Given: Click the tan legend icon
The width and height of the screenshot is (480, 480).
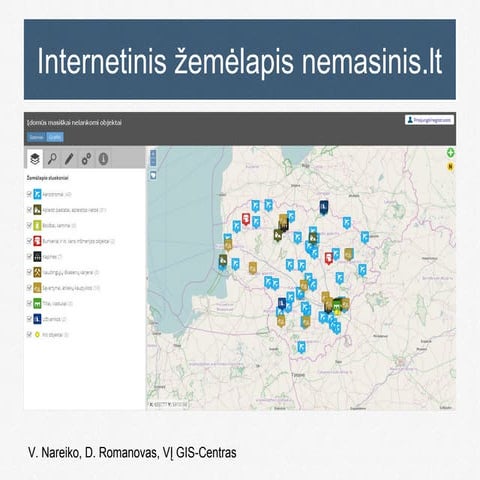Looking at the screenshot, I should [x=37, y=288].
